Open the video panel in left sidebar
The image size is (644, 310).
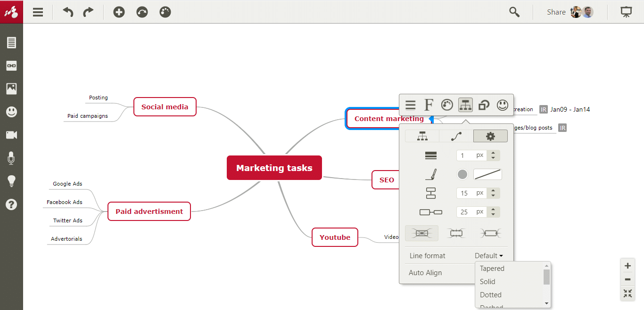(x=11, y=135)
